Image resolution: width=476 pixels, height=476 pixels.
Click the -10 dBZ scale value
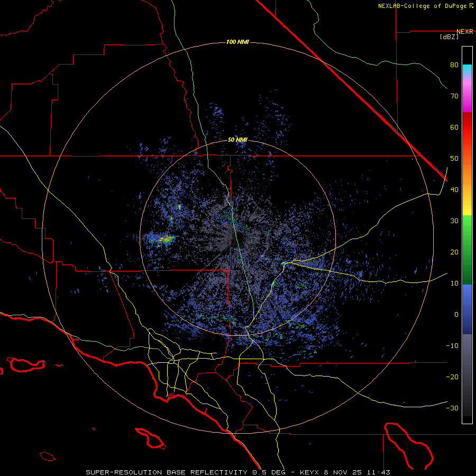[452, 346]
